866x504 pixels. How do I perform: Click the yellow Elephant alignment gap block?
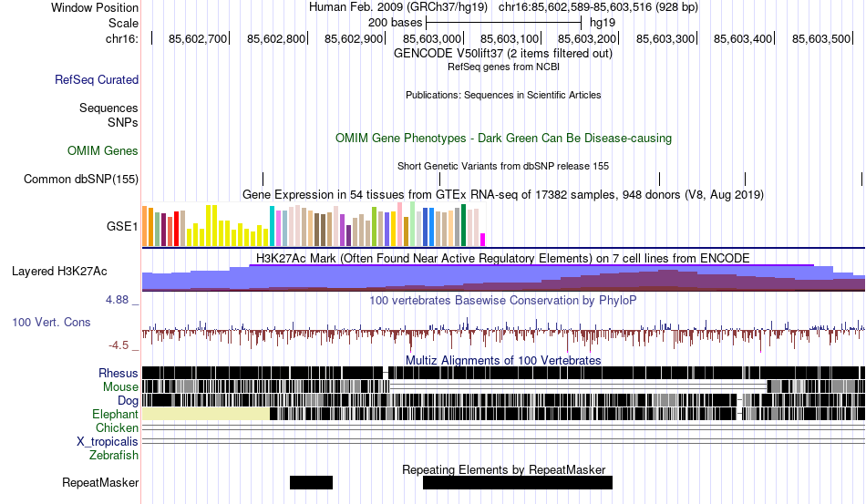click(206, 414)
